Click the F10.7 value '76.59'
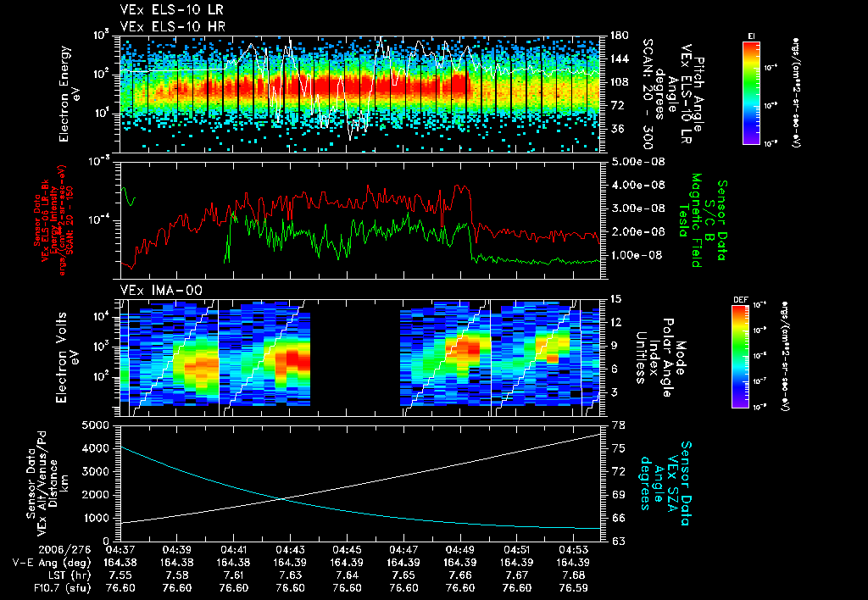Viewport: 868px width, 600px height. (x=574, y=588)
